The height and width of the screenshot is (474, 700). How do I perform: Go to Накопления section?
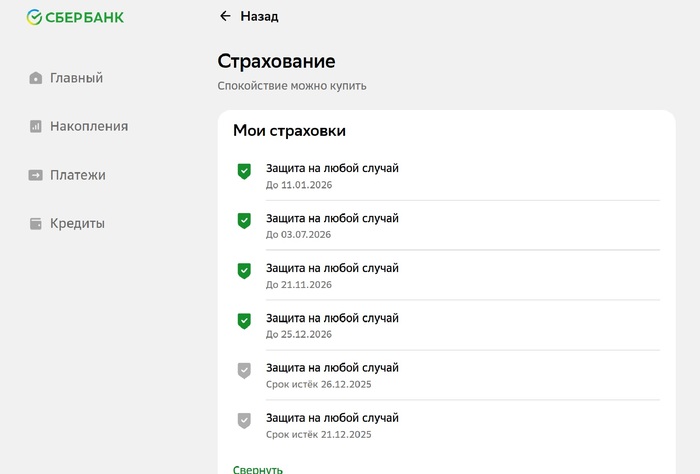point(89,127)
